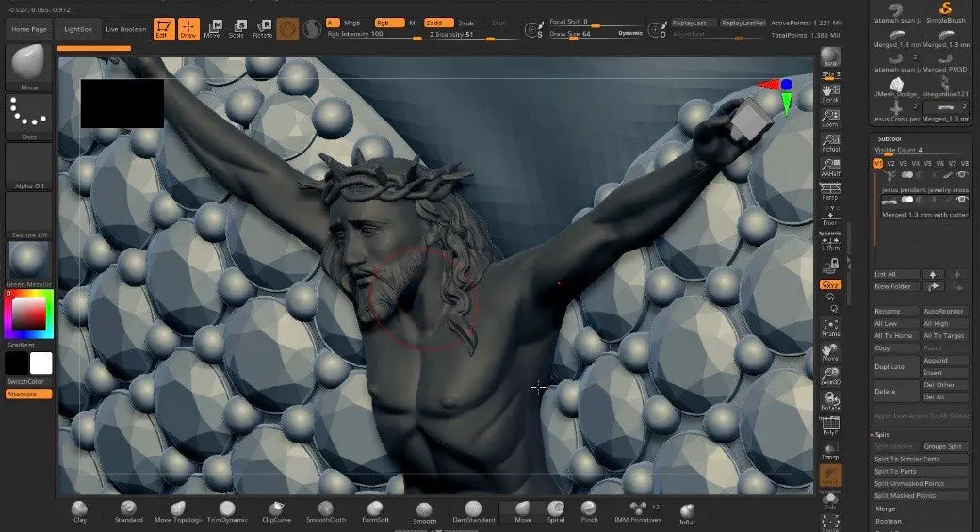Screen dimensions: 980x532
Task: Toggle Solo mode icon
Action: pos(830,500)
